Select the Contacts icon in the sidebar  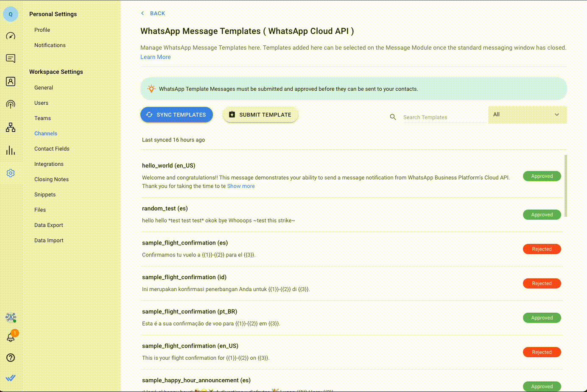[11, 81]
